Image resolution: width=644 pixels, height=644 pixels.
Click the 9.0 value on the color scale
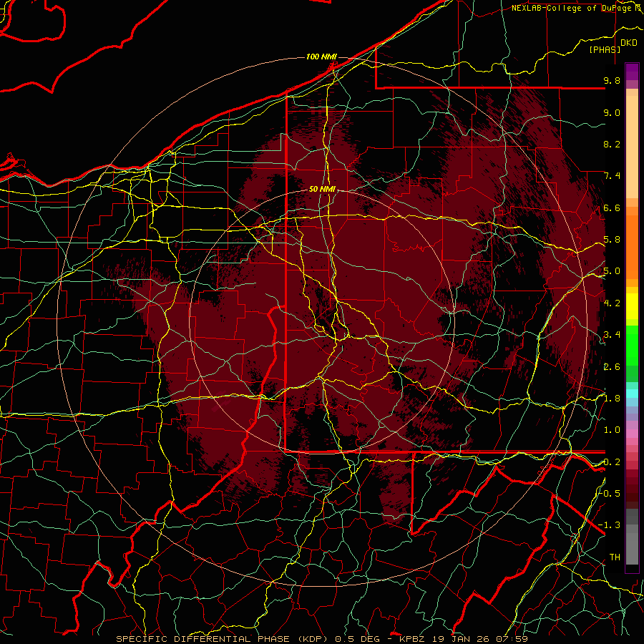click(612, 112)
